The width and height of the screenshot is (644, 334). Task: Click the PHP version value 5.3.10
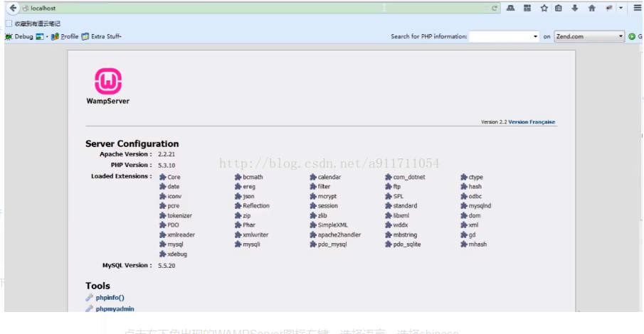[167, 166]
